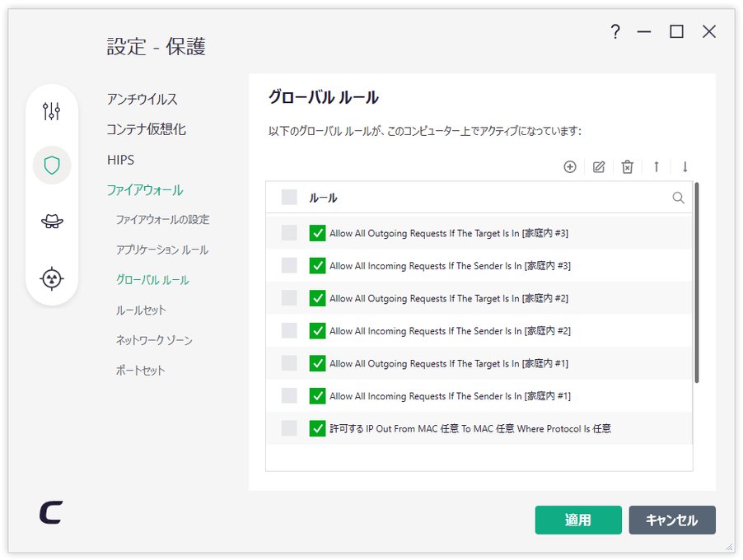
Task: Click rule text Incoming Requests 家庭内 #3
Action: (450, 266)
